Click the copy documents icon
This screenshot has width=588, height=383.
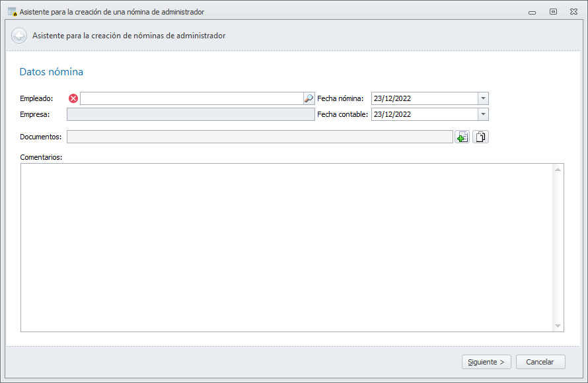[480, 137]
